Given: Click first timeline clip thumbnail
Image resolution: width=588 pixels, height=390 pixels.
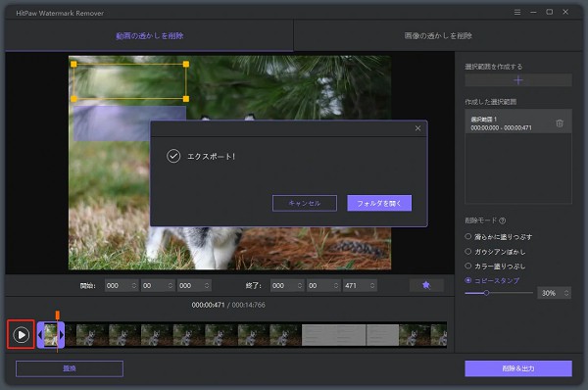Looking at the screenshot, I should pos(51,335).
